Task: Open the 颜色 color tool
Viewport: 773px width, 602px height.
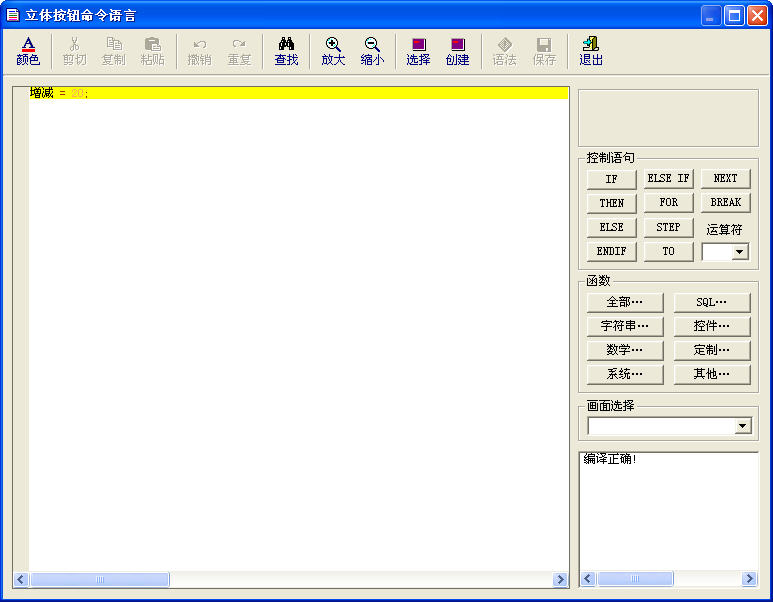Action: point(28,51)
